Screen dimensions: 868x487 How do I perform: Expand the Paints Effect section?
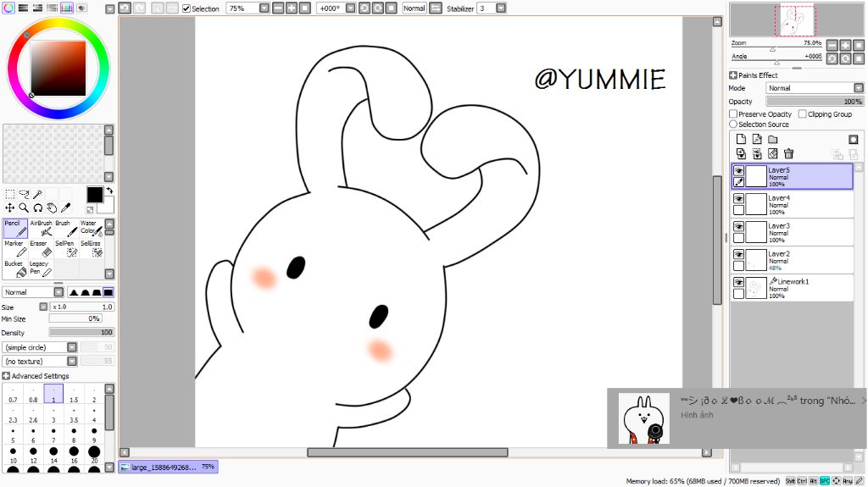(x=733, y=75)
